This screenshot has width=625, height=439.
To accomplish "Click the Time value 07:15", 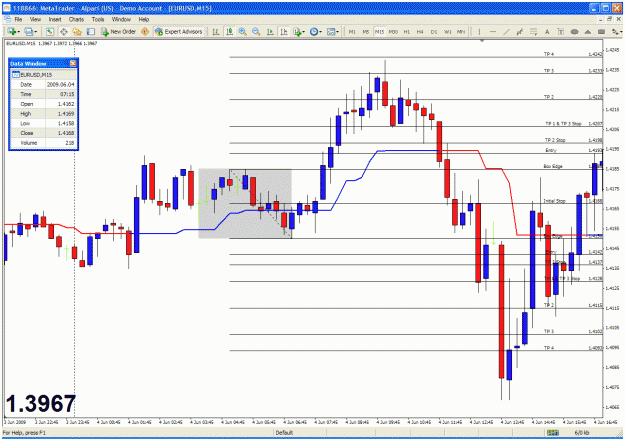I will 67,94.
